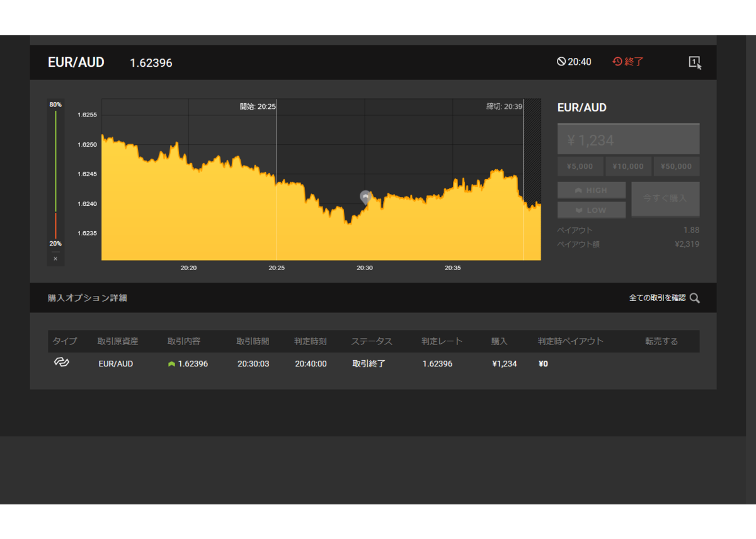
Task: Click the single-chart layout icon at top right
Action: [x=695, y=62]
